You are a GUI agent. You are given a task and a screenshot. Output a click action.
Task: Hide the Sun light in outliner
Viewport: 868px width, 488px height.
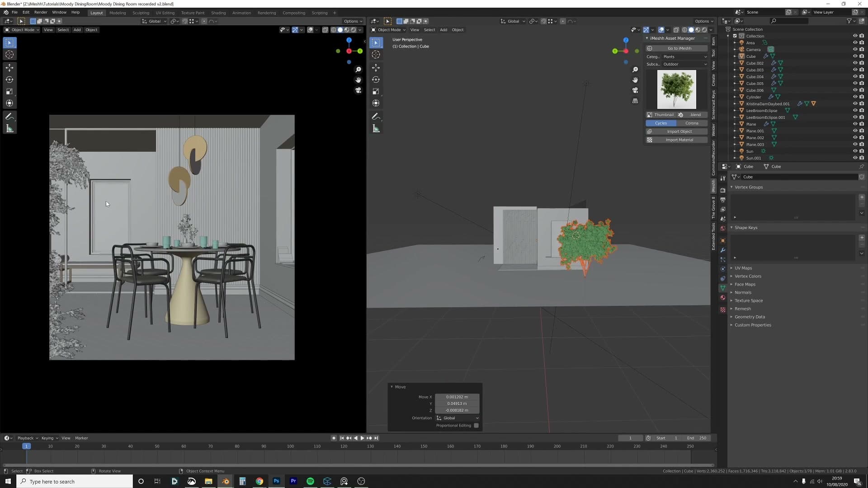pos(855,151)
